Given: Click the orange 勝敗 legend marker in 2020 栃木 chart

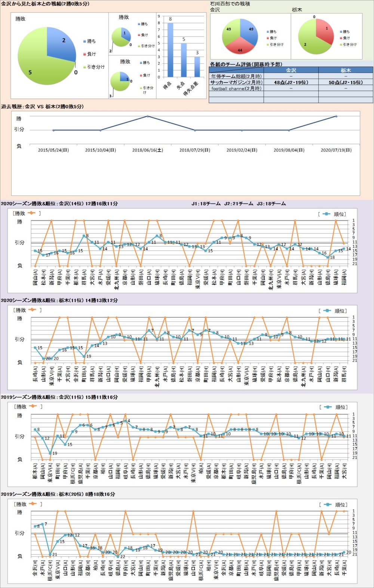Looking at the screenshot, I should pos(32,310).
